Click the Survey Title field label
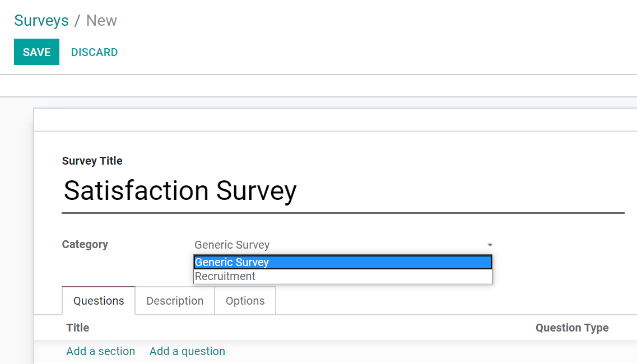The height and width of the screenshot is (364, 637). [x=92, y=161]
